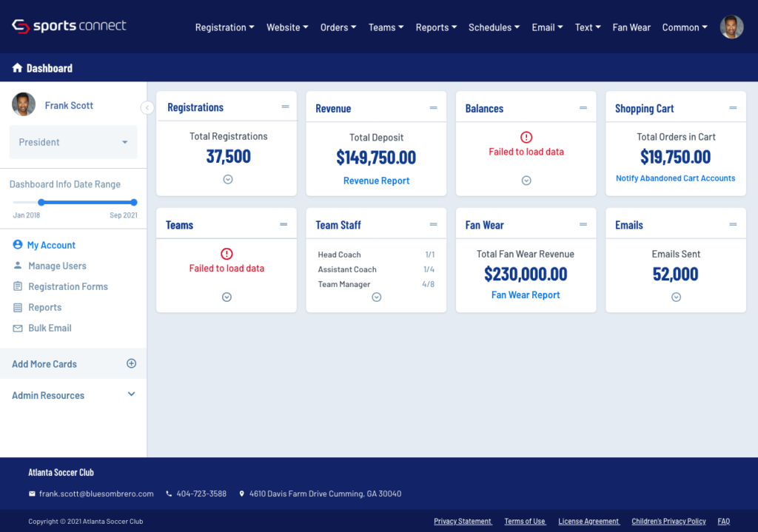Viewport: 758px width, 532px height.
Task: Open the President role dropdown
Action: click(x=73, y=142)
